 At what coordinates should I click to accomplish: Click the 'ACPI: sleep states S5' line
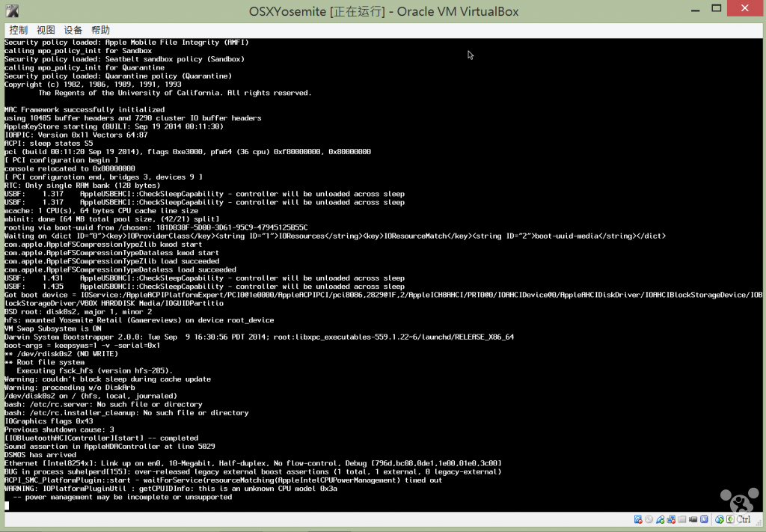coord(49,143)
